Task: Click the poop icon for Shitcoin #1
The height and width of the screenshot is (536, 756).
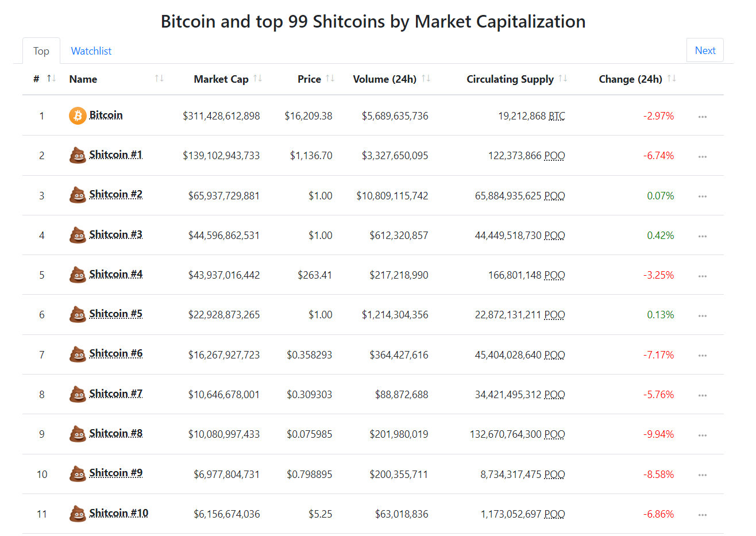Action: tap(78, 156)
